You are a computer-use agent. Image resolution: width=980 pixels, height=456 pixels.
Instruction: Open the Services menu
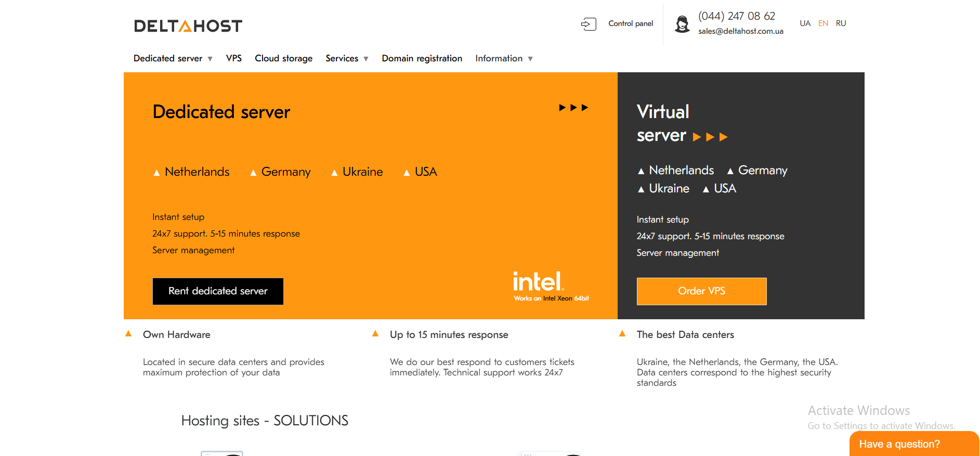pos(342,58)
